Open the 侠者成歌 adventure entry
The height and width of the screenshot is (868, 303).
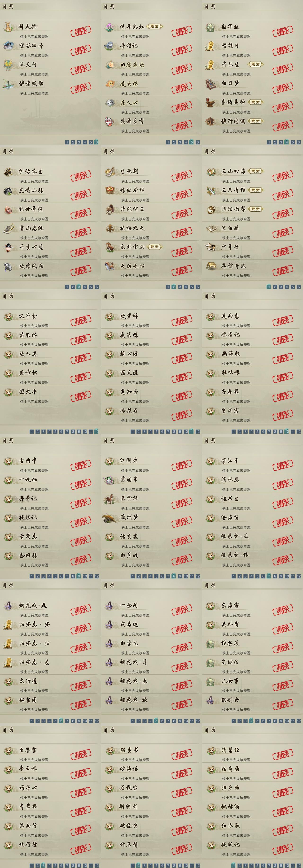(50, 86)
